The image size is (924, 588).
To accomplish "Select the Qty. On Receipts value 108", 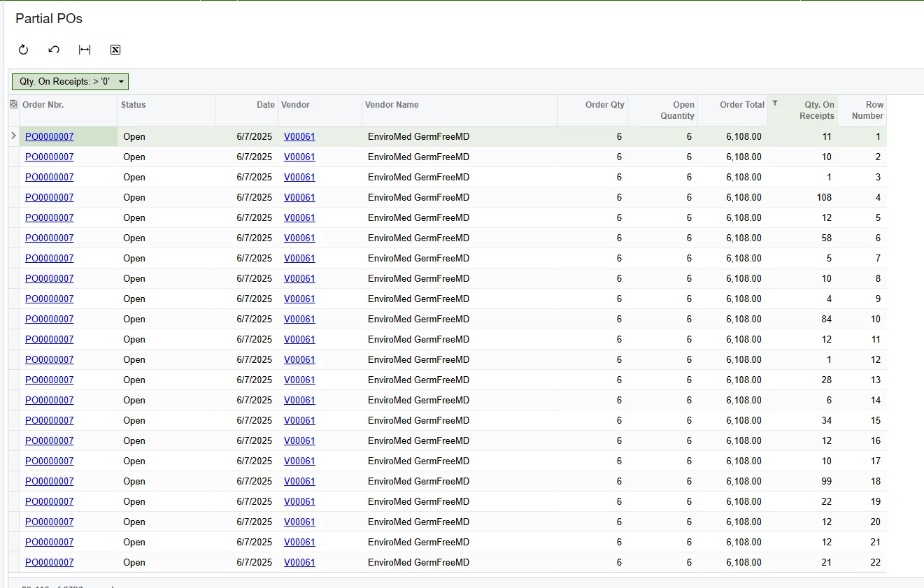I will pos(823,197).
